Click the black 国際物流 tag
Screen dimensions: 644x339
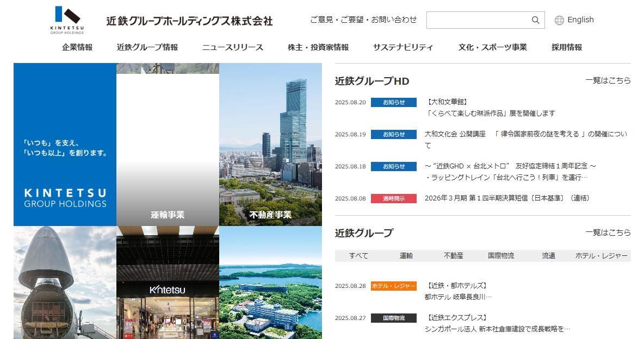pos(393,318)
